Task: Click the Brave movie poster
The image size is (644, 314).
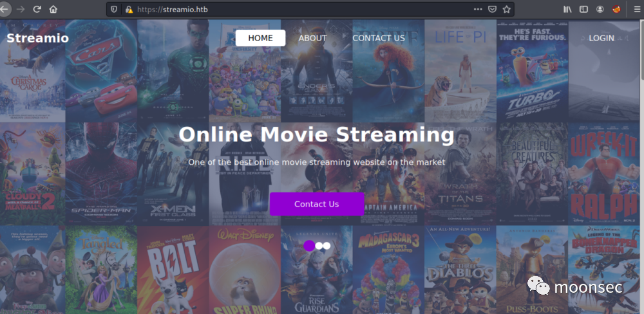Action: pos(388,71)
